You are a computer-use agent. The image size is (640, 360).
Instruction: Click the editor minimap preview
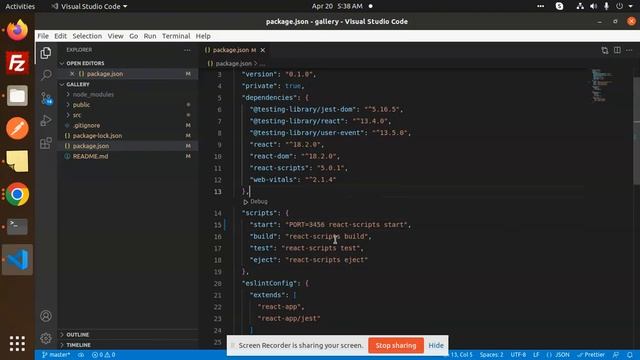point(602,85)
